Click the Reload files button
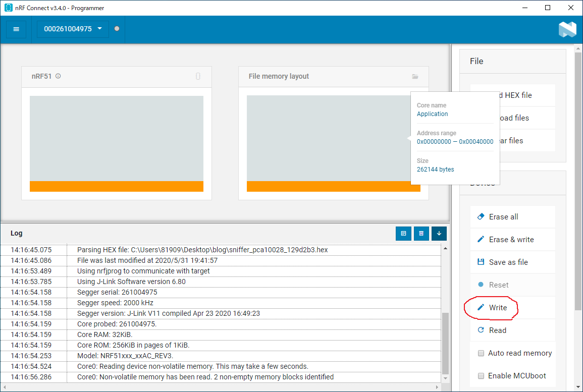The height and width of the screenshot is (392, 583). pos(527,118)
